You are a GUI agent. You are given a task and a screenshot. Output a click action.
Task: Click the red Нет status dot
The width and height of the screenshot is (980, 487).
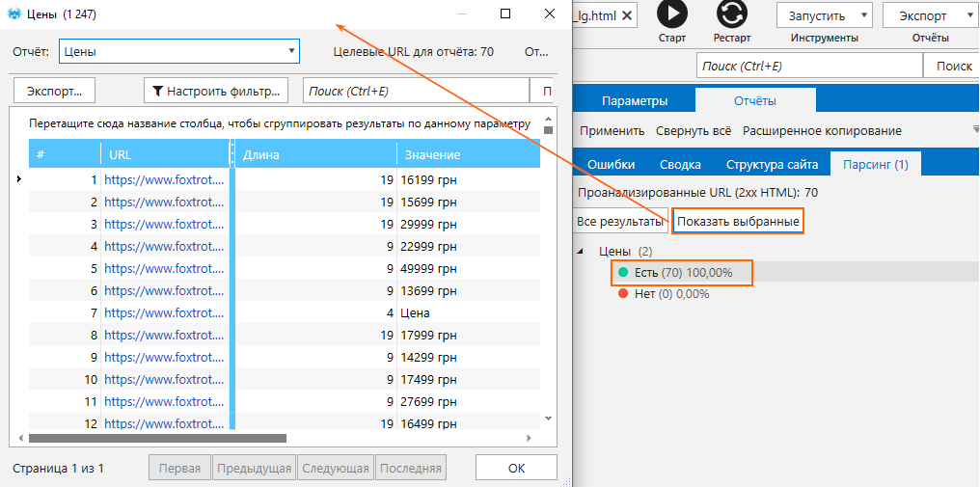[622, 294]
